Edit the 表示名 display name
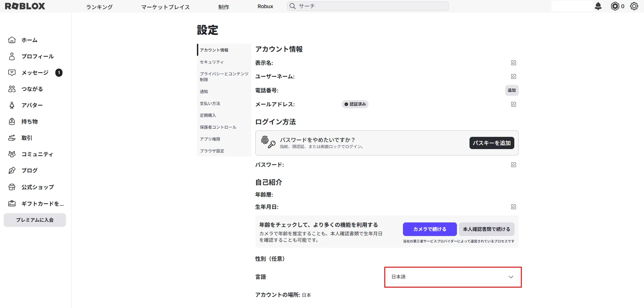Image resolution: width=644 pixels, height=308 pixels. (x=514, y=63)
